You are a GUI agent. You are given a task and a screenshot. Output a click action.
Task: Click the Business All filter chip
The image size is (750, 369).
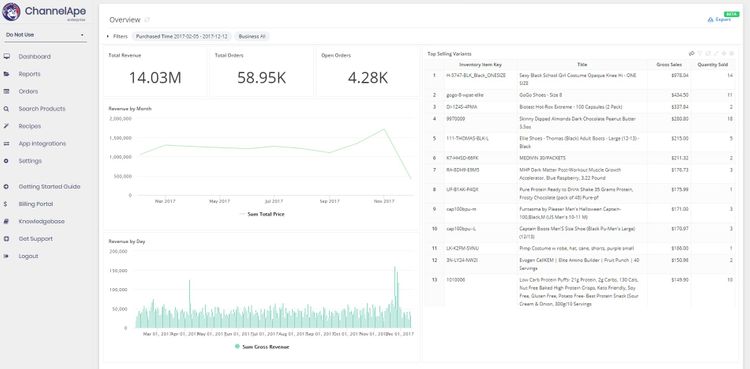(252, 36)
